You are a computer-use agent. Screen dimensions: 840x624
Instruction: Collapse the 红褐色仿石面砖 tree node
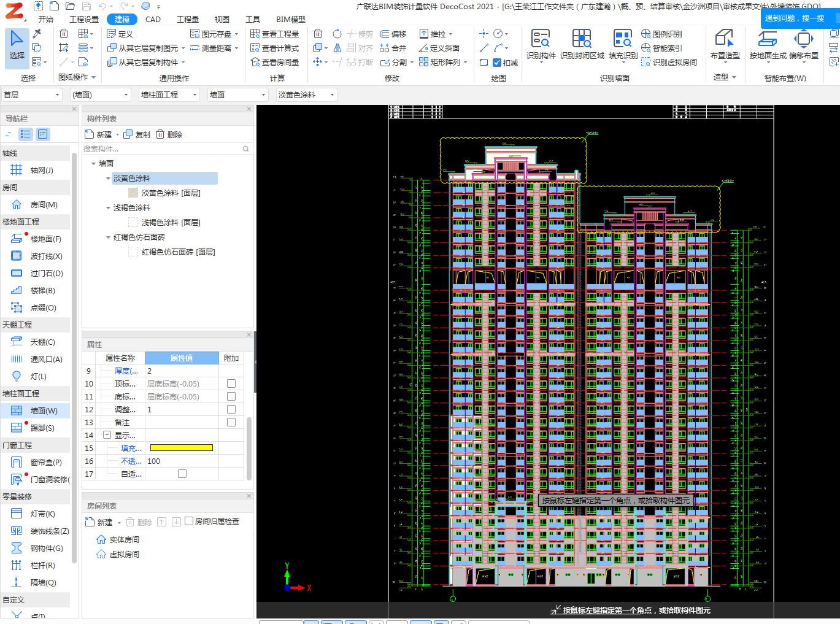pos(108,237)
